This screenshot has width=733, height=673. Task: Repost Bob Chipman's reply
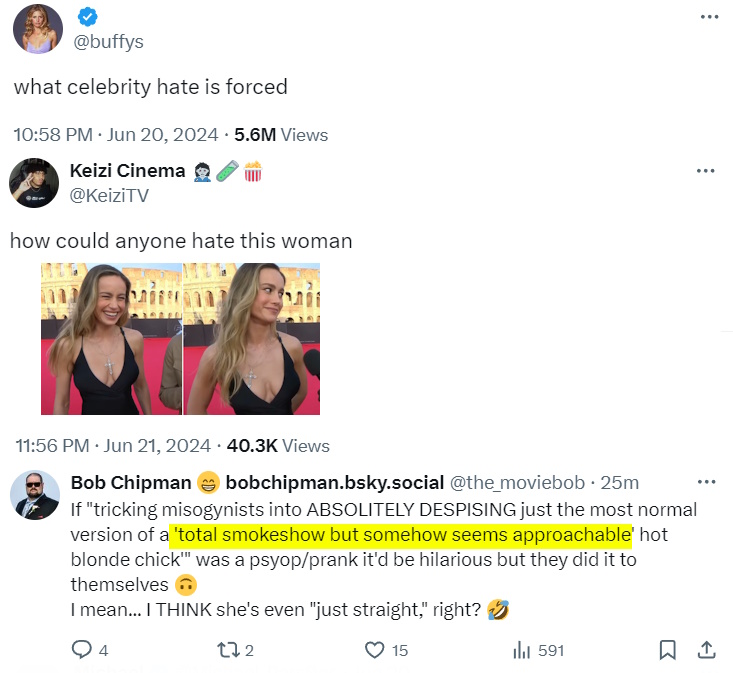[x=226, y=650]
